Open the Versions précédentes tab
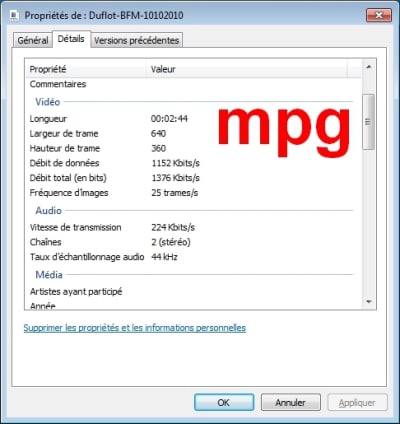Image resolution: width=400 pixels, height=424 pixels. point(137,40)
